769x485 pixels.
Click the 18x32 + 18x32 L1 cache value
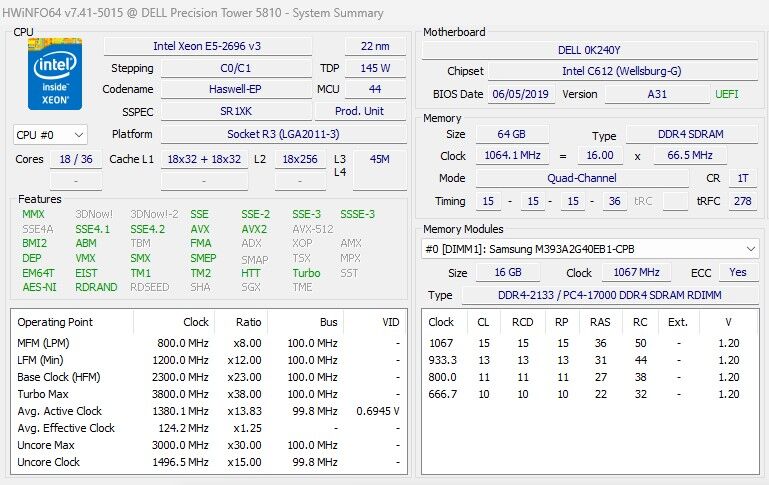click(x=205, y=159)
